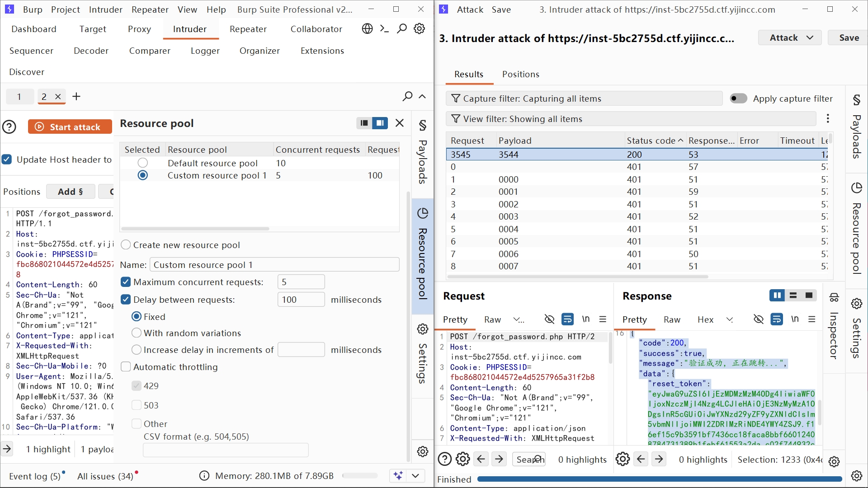Toggle the Apply capture filter switch

[x=738, y=99]
